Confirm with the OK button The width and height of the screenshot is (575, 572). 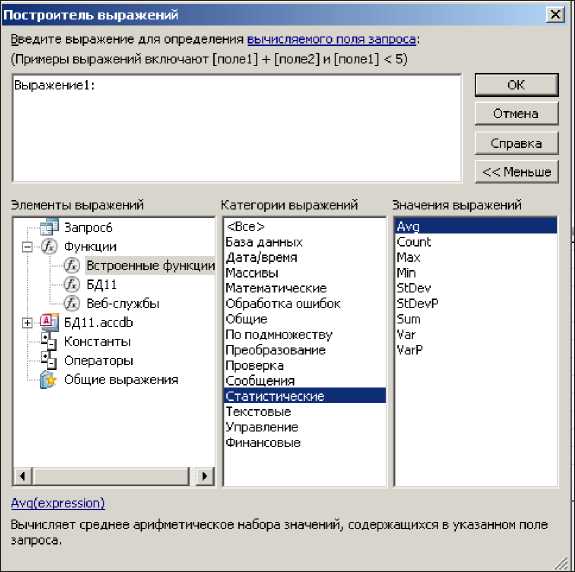pos(516,85)
